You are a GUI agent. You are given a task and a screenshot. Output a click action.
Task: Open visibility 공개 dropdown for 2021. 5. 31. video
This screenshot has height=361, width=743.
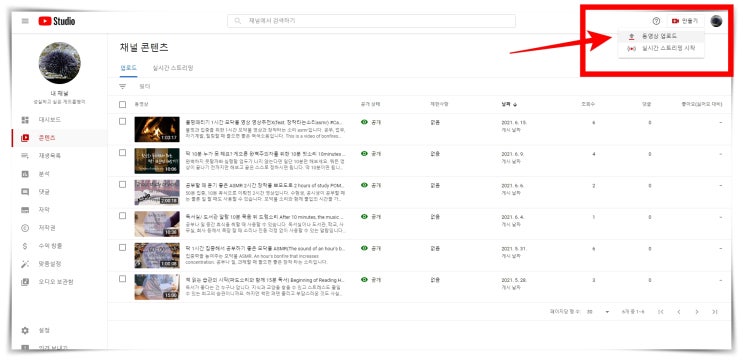pos(371,248)
